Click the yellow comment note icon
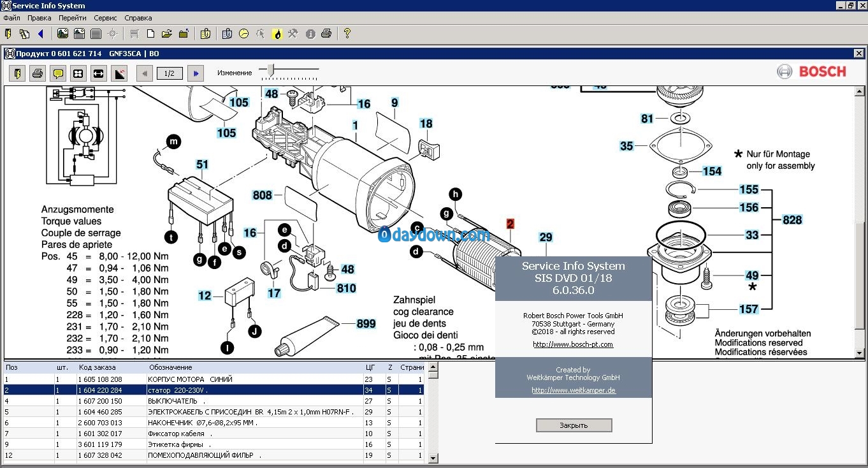Viewport: 868px width, 468px height. tap(58, 73)
